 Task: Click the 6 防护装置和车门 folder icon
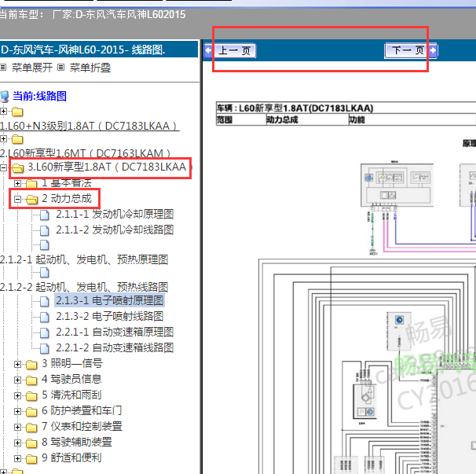31,412
